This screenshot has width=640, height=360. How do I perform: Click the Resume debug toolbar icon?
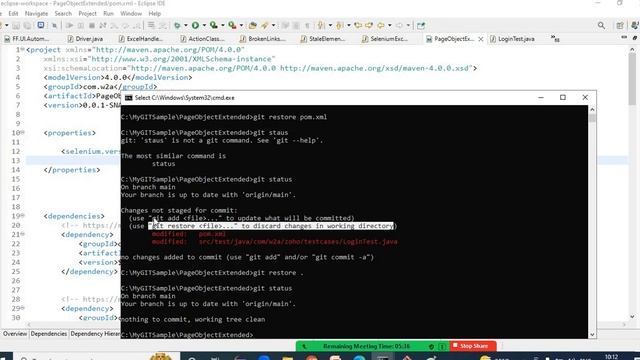(69, 25)
